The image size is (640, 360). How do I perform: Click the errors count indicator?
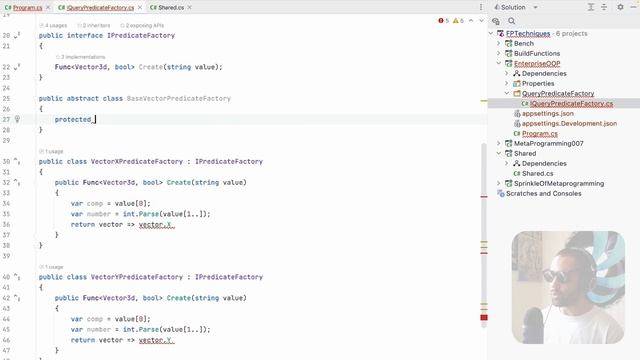tap(443, 20)
